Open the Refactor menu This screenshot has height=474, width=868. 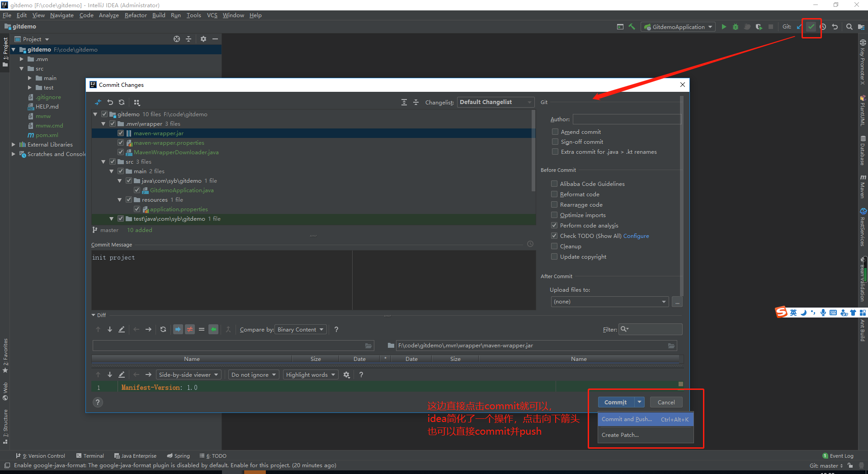click(136, 15)
